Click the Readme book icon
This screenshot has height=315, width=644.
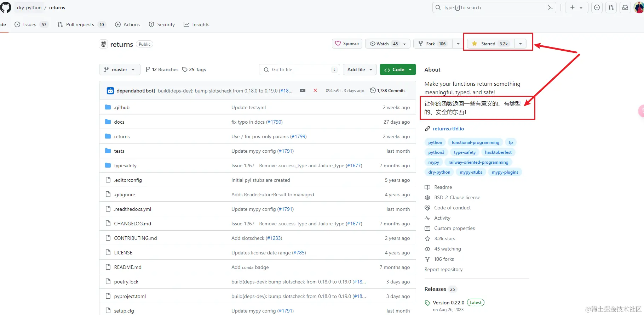pos(427,187)
